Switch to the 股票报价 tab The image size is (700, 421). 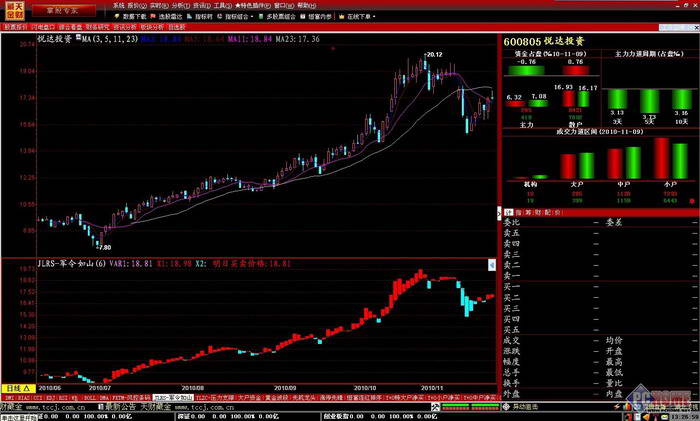[16, 27]
